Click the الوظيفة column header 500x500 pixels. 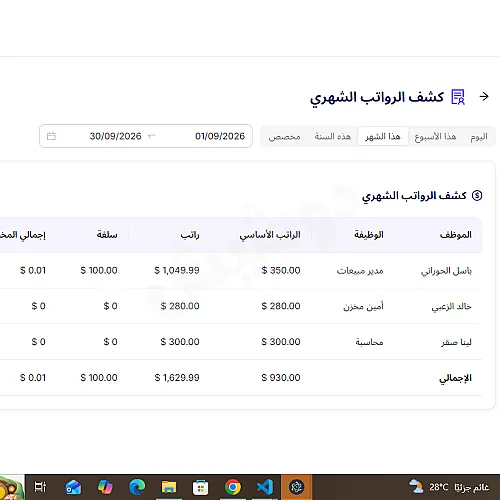[369, 235]
